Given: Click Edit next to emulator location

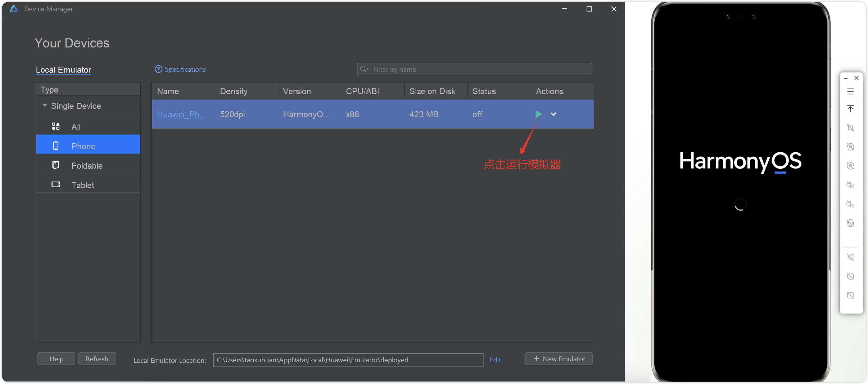Looking at the screenshot, I should pyautogui.click(x=495, y=360).
